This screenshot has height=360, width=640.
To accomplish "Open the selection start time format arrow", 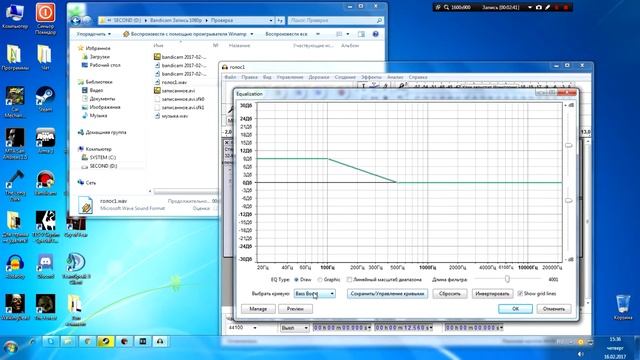I will click(369, 328).
